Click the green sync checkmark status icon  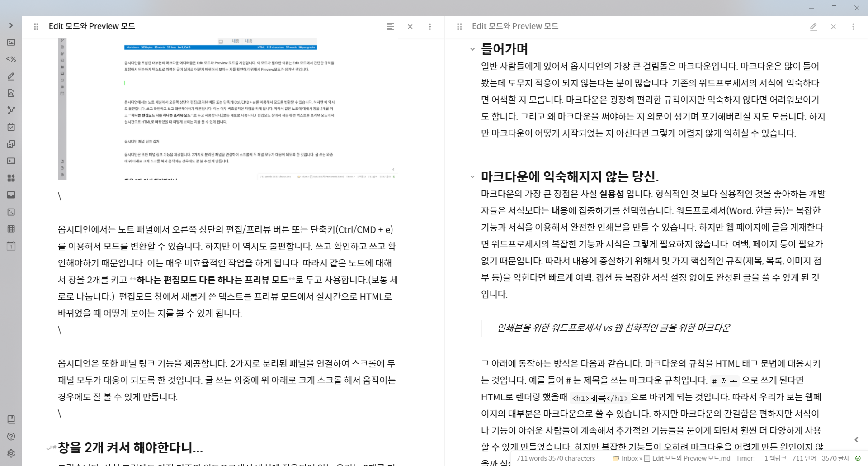[x=858, y=458]
